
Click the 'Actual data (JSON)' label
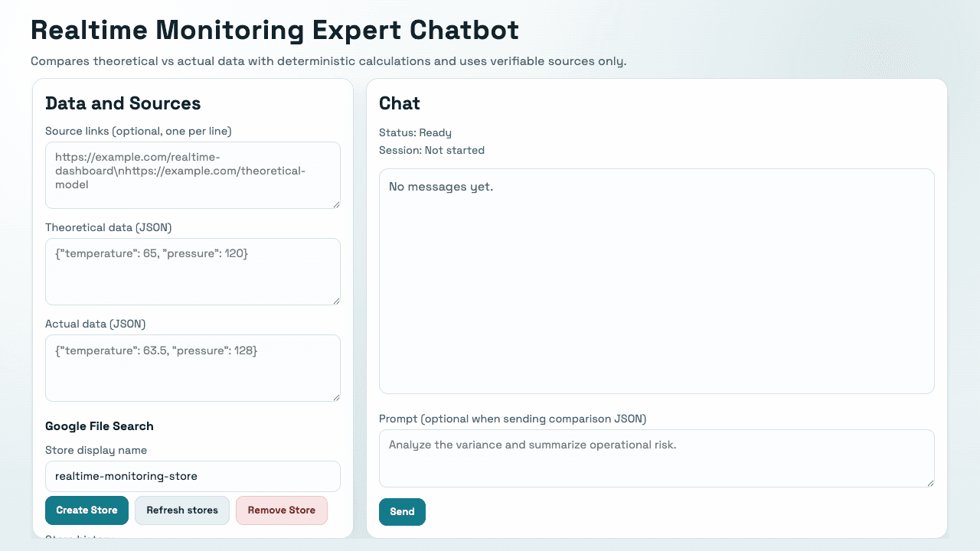95,324
